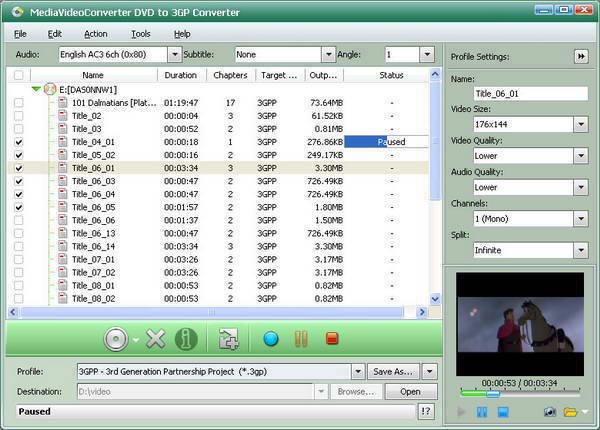
Task: Click the orange Pause conversion icon
Action: point(301,339)
